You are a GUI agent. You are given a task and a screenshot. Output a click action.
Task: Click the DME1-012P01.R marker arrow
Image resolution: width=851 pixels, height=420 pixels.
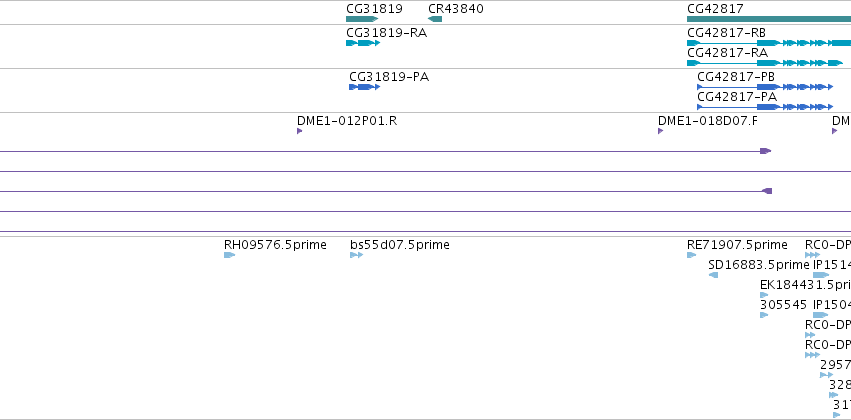300,131
